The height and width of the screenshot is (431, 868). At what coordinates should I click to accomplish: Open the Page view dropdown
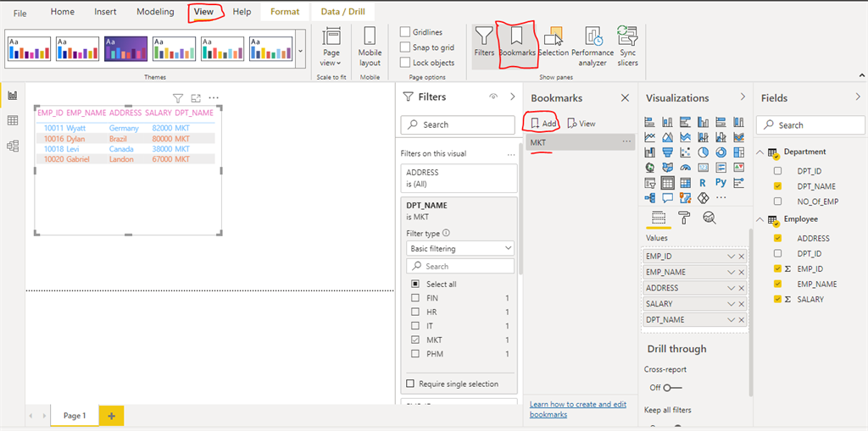331,47
